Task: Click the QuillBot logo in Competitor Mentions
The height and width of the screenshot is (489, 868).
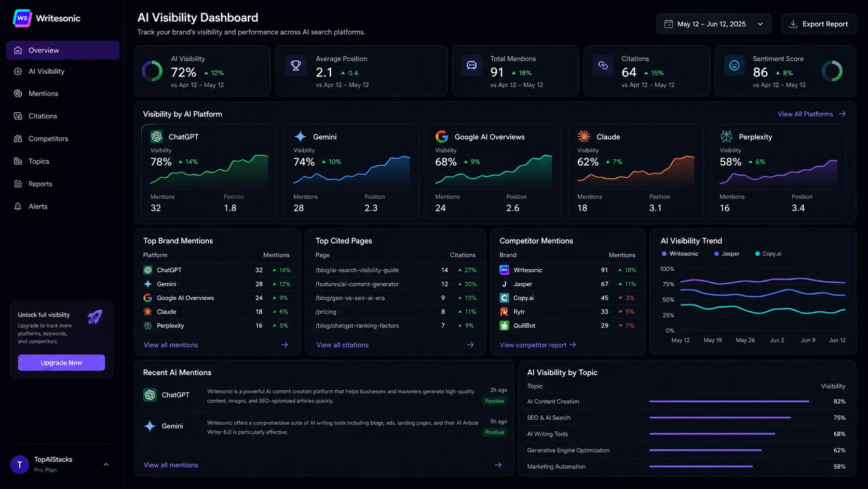Action: [504, 326]
